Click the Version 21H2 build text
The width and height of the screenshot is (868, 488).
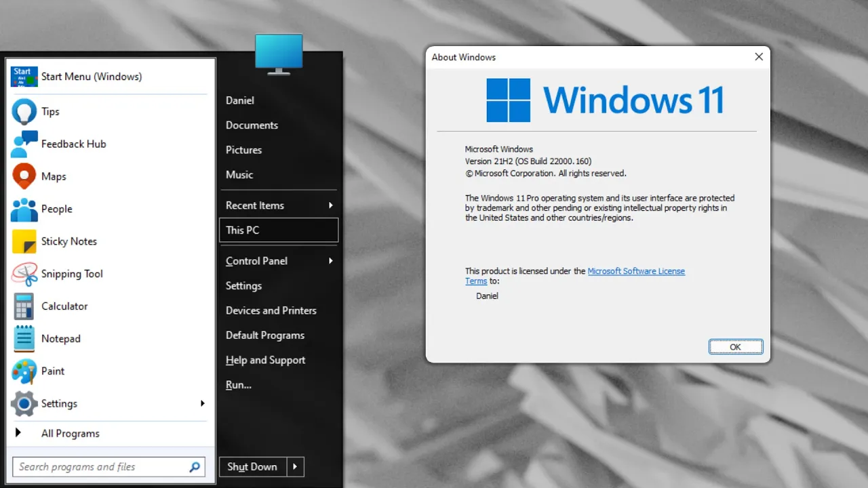[x=528, y=161]
